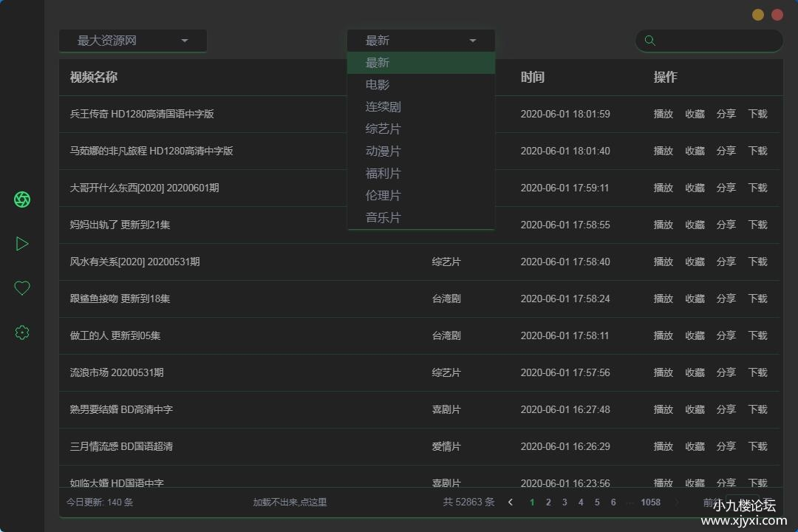The image size is (798, 532).
Task: Open the settings gear icon in sidebar
Action: tap(22, 332)
